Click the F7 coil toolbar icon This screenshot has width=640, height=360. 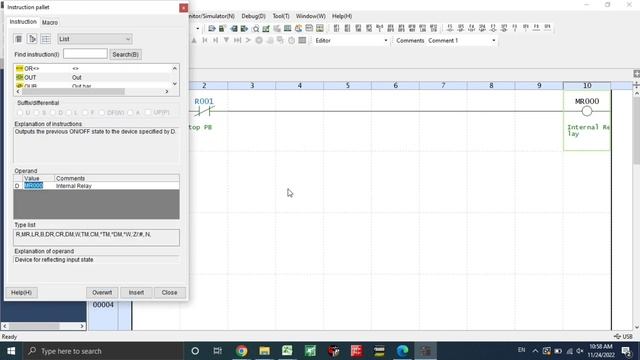pyautogui.click(x=493, y=28)
